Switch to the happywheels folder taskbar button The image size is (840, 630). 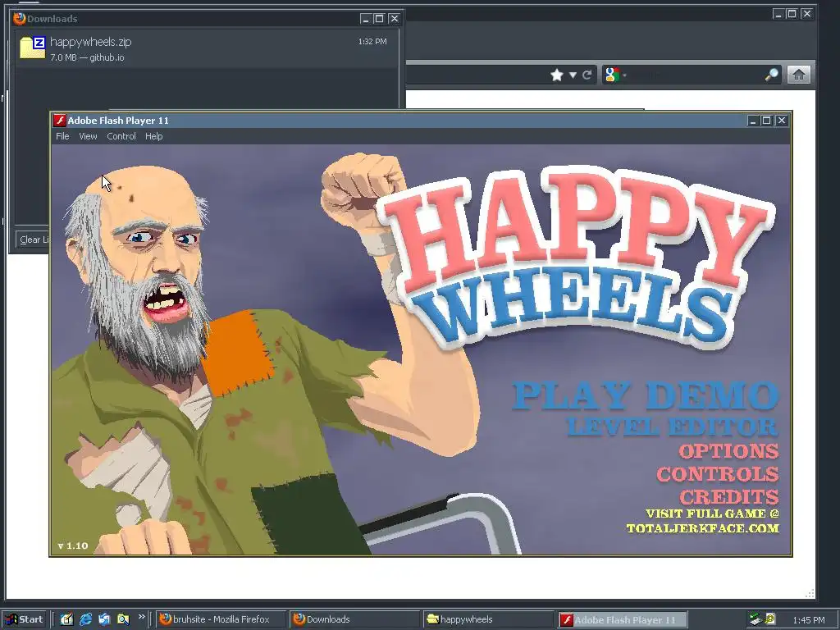(x=487, y=619)
